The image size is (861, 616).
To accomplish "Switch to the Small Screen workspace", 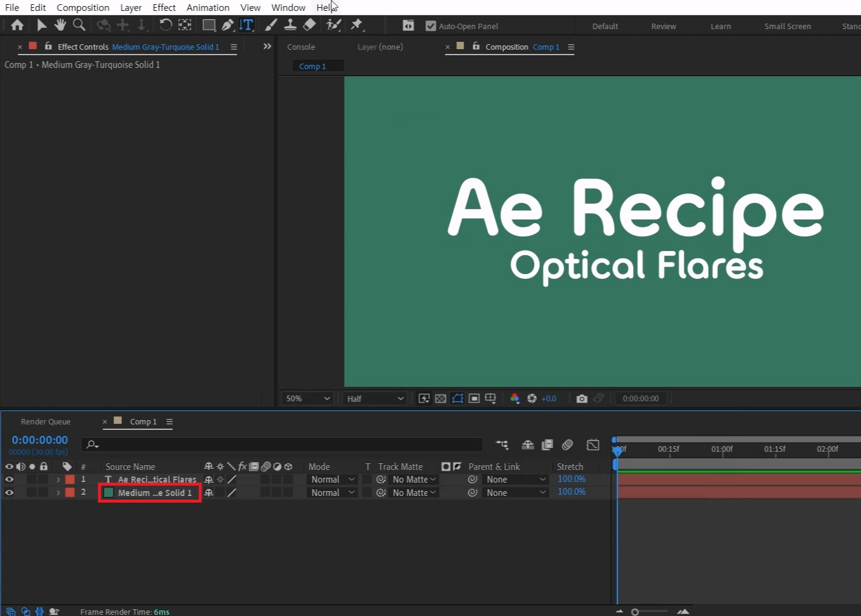I will (x=788, y=26).
